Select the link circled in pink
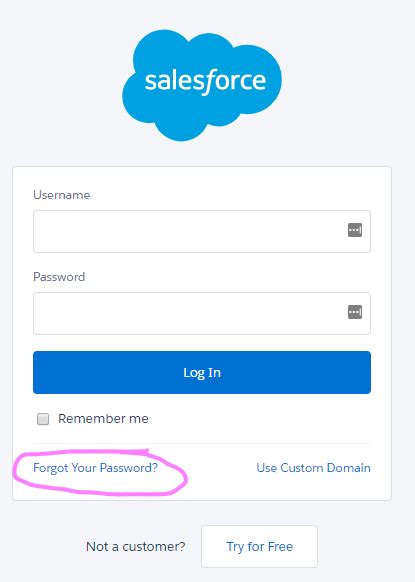The image size is (415, 582). (95, 468)
